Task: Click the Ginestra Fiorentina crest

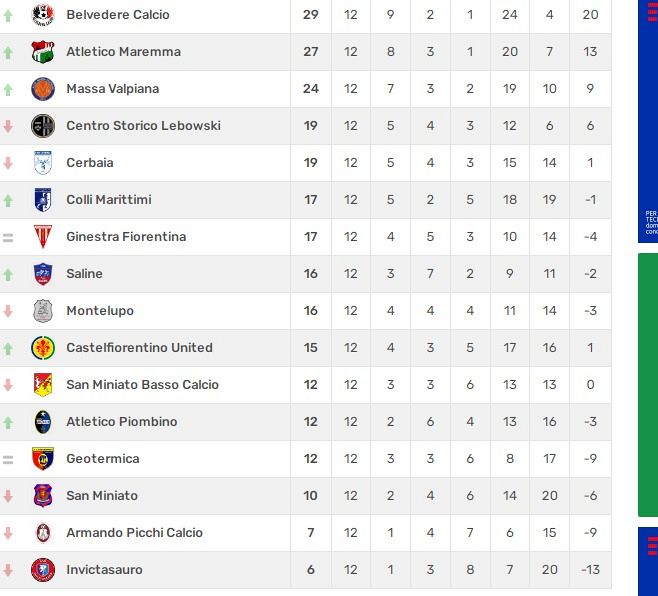Action: pyautogui.click(x=42, y=237)
